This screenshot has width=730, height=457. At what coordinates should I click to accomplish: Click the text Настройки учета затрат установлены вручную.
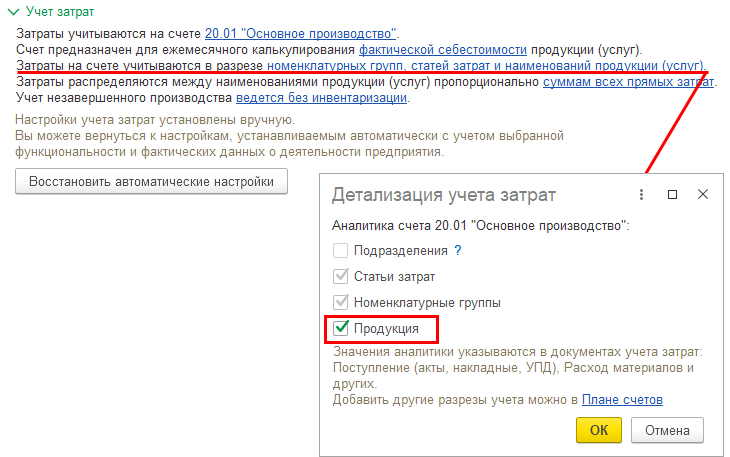pyautogui.click(x=155, y=120)
